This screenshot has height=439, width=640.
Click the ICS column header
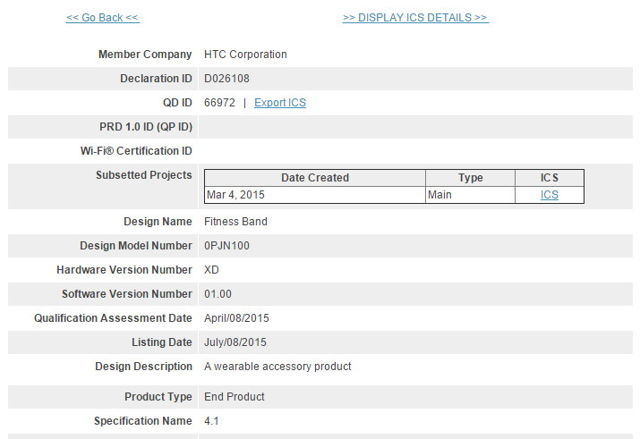[549, 178]
